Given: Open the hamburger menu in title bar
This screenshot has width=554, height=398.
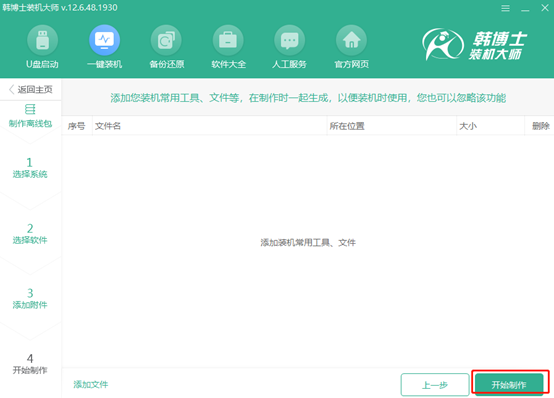Looking at the screenshot, I should (505, 8).
